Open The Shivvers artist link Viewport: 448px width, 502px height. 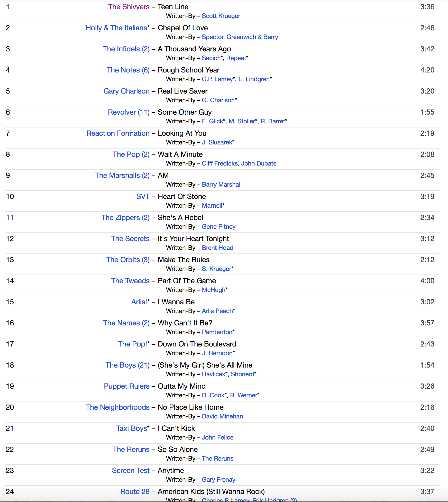coord(129,7)
